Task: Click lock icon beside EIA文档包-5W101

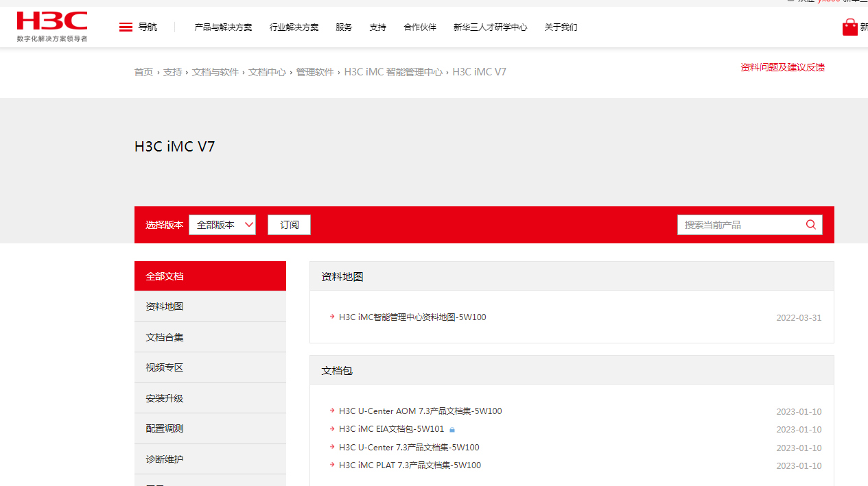Action: pyautogui.click(x=452, y=430)
